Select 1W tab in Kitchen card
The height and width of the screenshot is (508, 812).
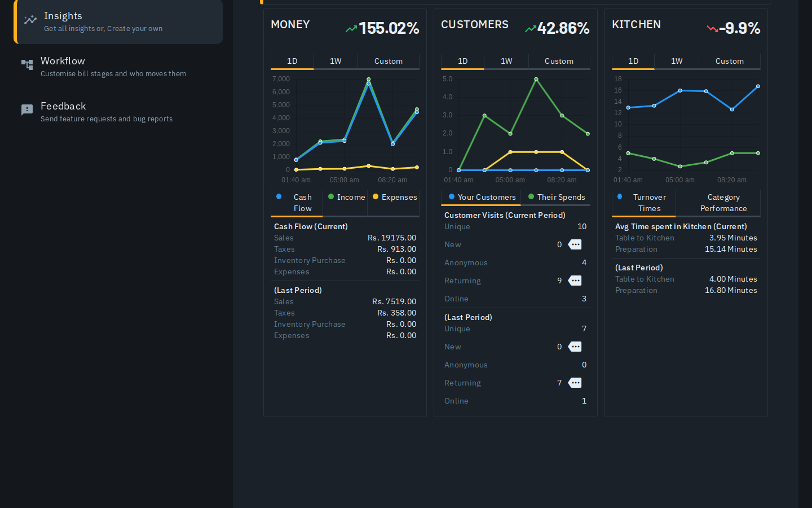tap(677, 61)
